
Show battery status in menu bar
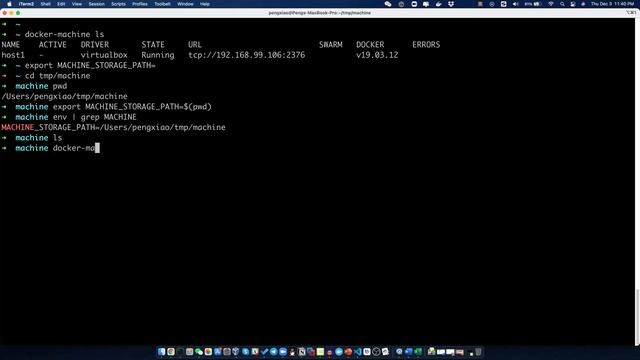tap(533, 4)
